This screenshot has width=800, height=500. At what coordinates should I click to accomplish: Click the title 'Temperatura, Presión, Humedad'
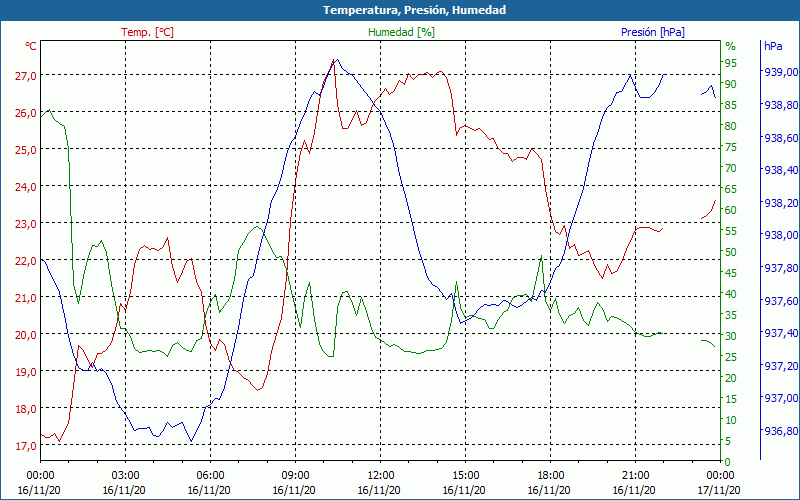point(414,10)
